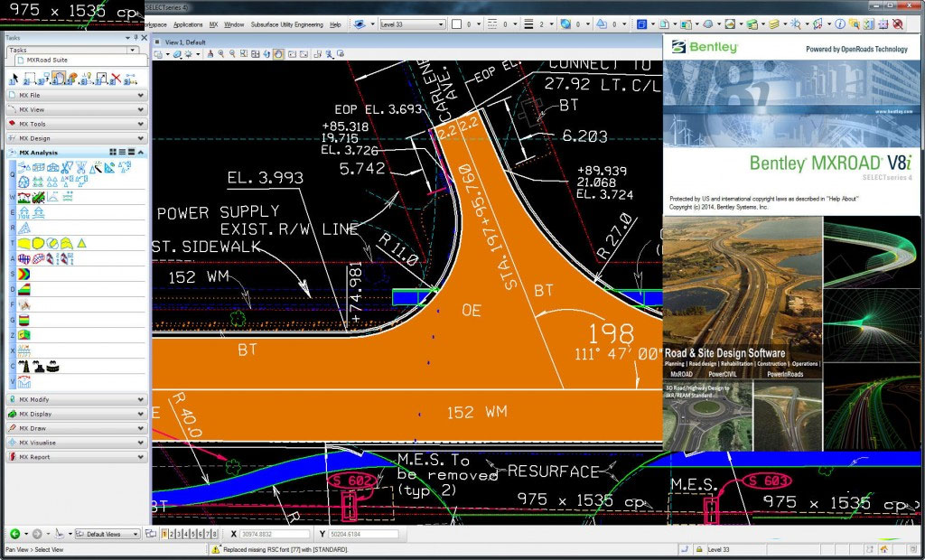The width and height of the screenshot is (925, 560).
Task: Expand the MX View task group
Action: pyautogui.click(x=77, y=109)
